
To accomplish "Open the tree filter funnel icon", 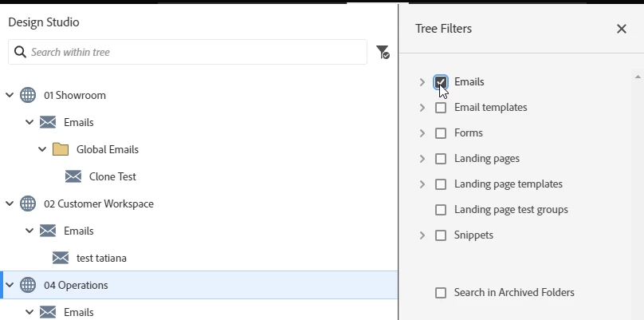I will pyautogui.click(x=383, y=52).
